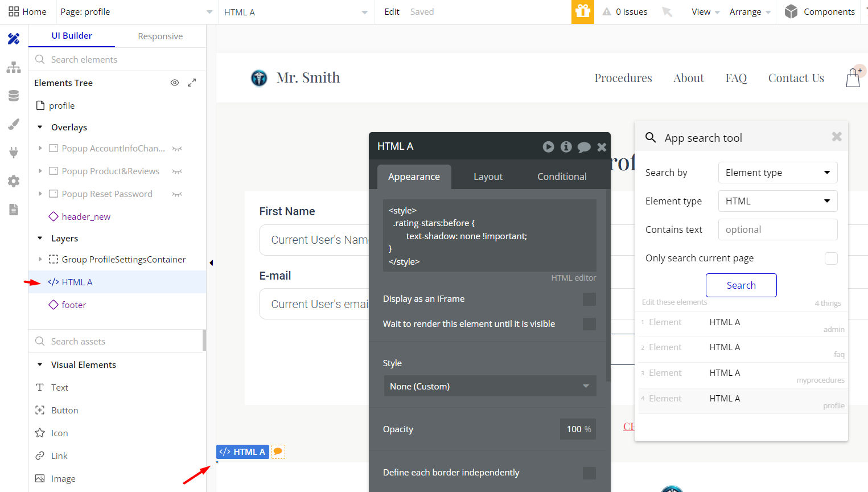868x492 pixels.
Task: Click the Contact Us nav link on page
Action: [x=796, y=78]
